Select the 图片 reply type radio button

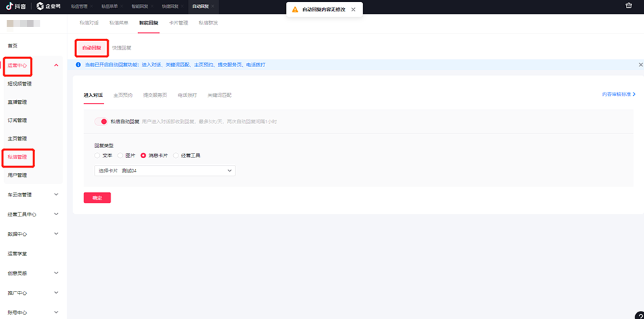coord(120,155)
